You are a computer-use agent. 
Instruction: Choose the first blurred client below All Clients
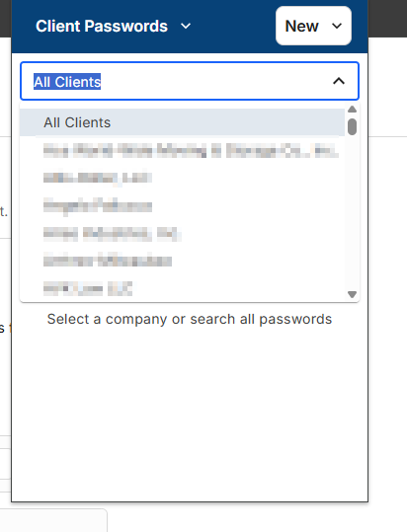[182, 150]
